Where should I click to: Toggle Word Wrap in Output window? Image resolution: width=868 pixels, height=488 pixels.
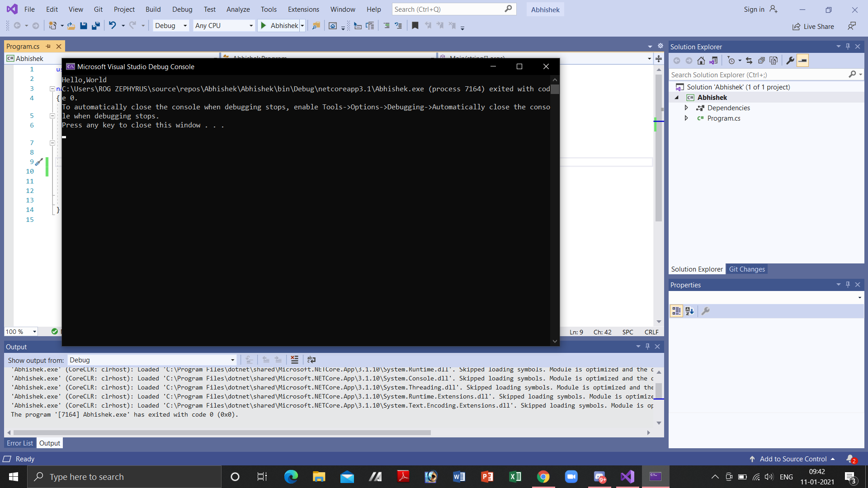coord(311,360)
